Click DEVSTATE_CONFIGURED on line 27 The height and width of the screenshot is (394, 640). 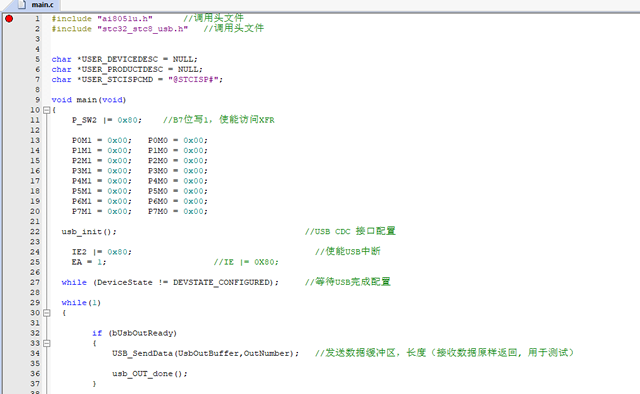221,283
